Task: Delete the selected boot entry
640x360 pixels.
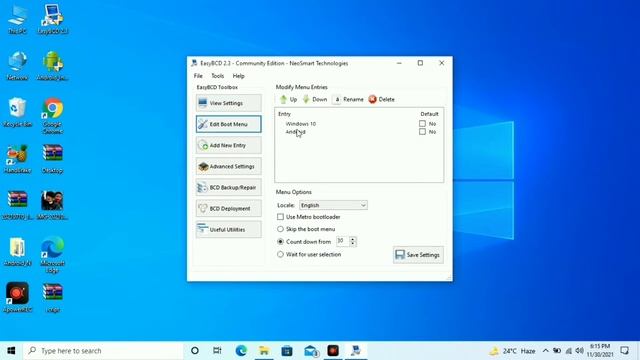Action: click(382, 99)
